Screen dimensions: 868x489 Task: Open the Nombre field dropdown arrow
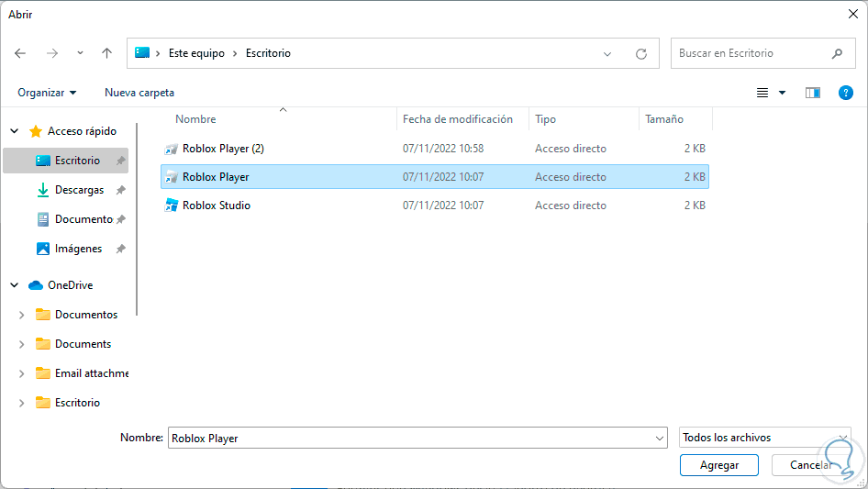click(660, 438)
